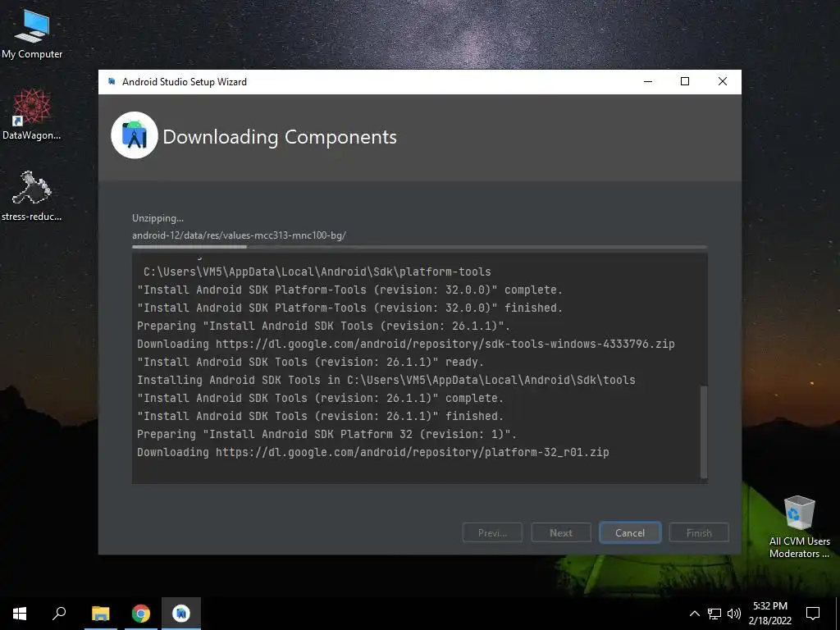Click the unzipping progress bar
840x630 pixels.
pyautogui.click(x=419, y=247)
